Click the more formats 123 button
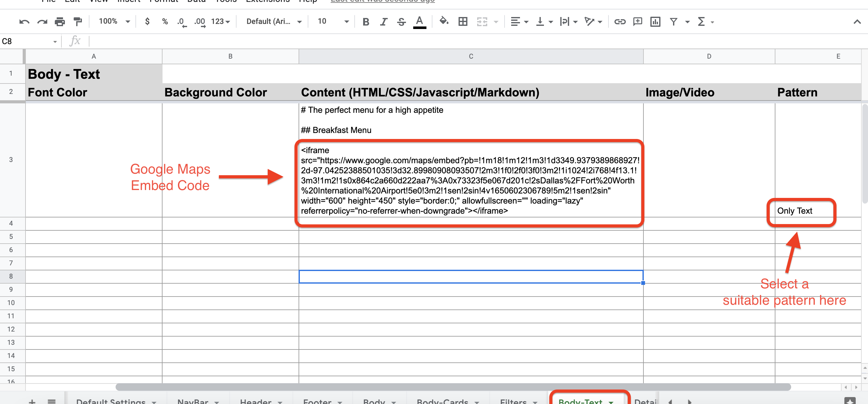868x404 pixels. pos(220,21)
